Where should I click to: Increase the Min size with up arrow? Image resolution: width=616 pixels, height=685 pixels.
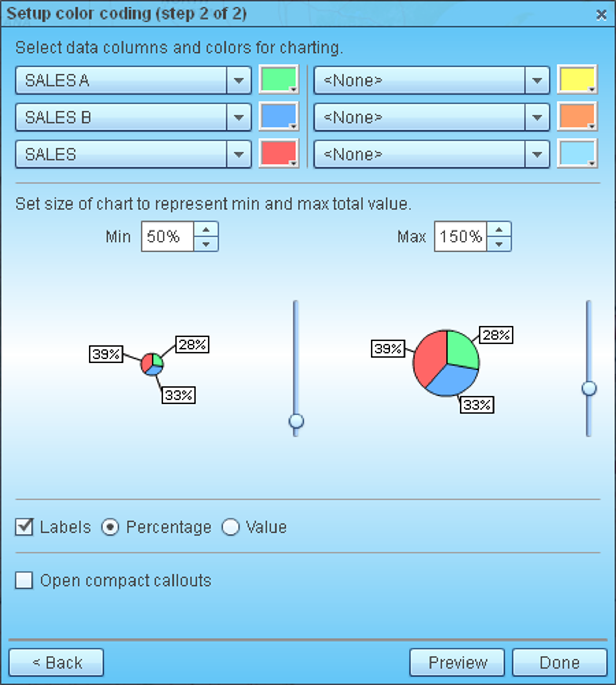(206, 229)
